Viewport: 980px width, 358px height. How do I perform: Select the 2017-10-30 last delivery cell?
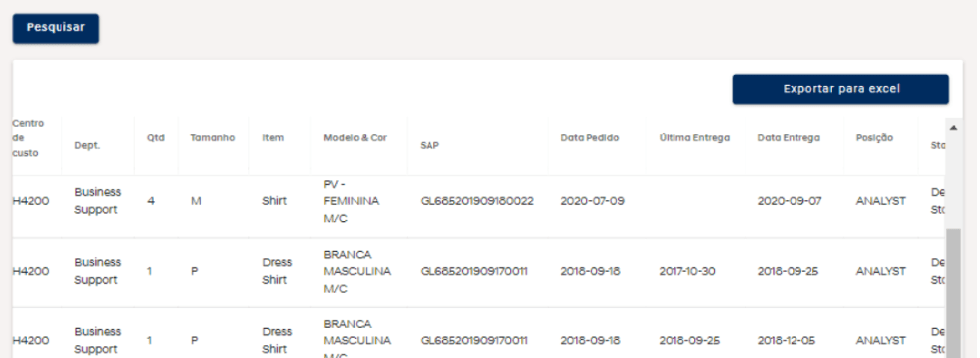(687, 271)
